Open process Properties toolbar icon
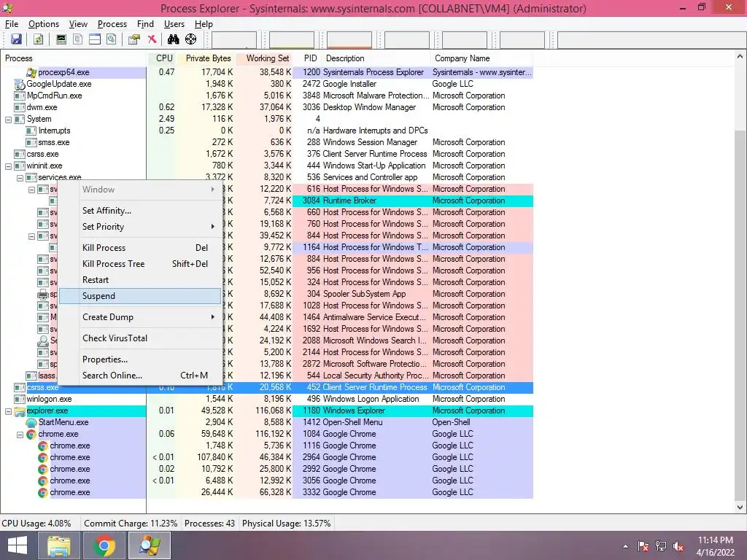Viewport: 747px width, 560px height. [134, 39]
